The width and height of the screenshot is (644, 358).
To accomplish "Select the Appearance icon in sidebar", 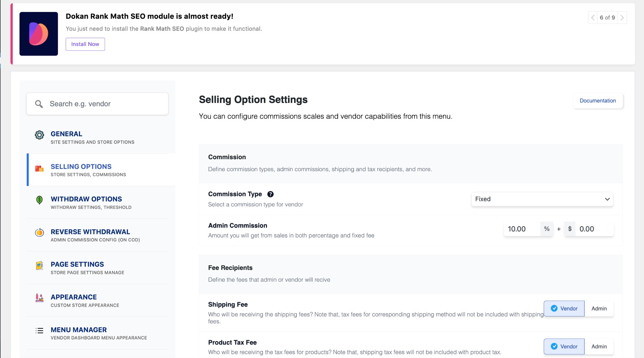I will tap(39, 298).
